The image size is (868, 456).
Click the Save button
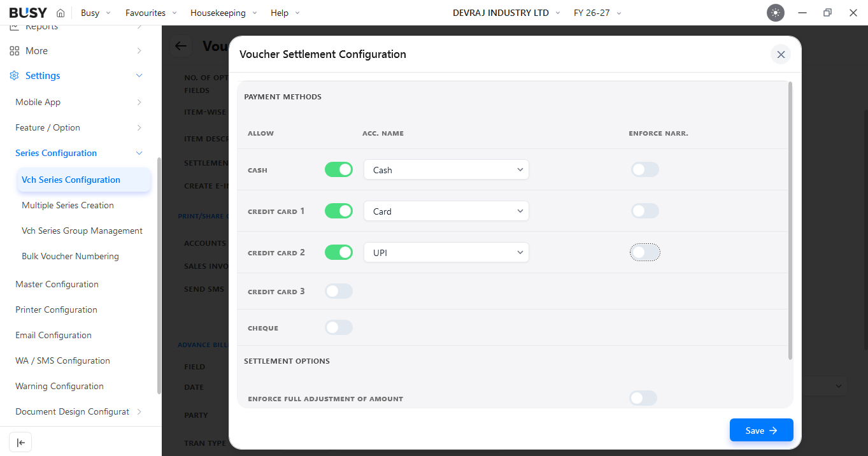pyautogui.click(x=761, y=430)
